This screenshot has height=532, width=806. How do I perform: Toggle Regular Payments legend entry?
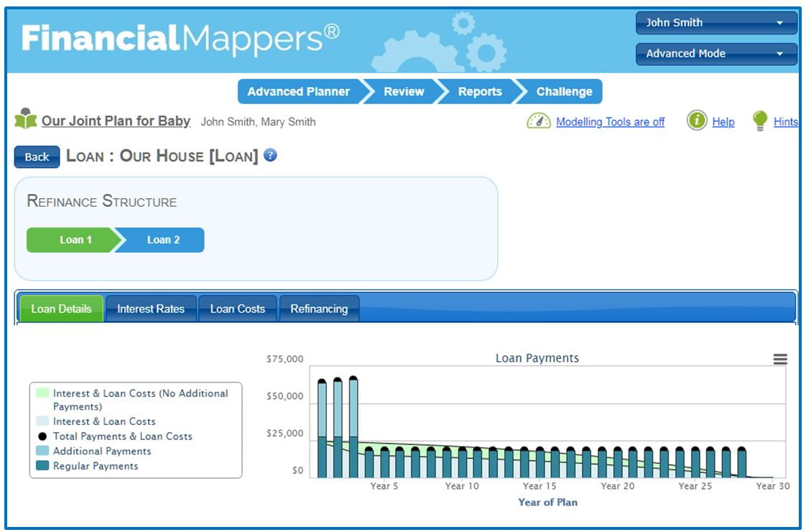95,466
